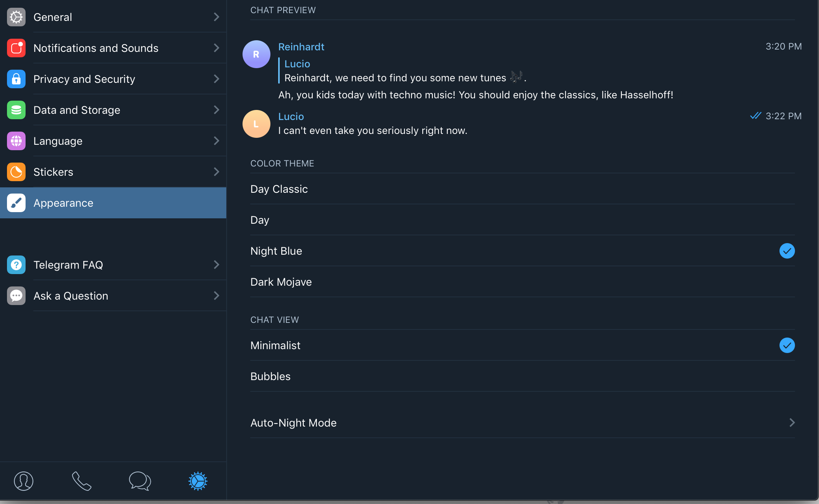The image size is (819, 504).
Task: Click the Data and Storage green icon
Action: click(x=16, y=110)
